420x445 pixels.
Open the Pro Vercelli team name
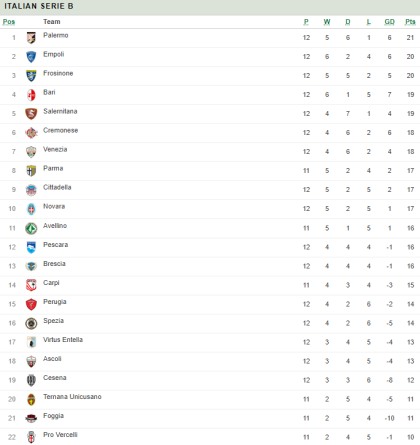(60, 435)
